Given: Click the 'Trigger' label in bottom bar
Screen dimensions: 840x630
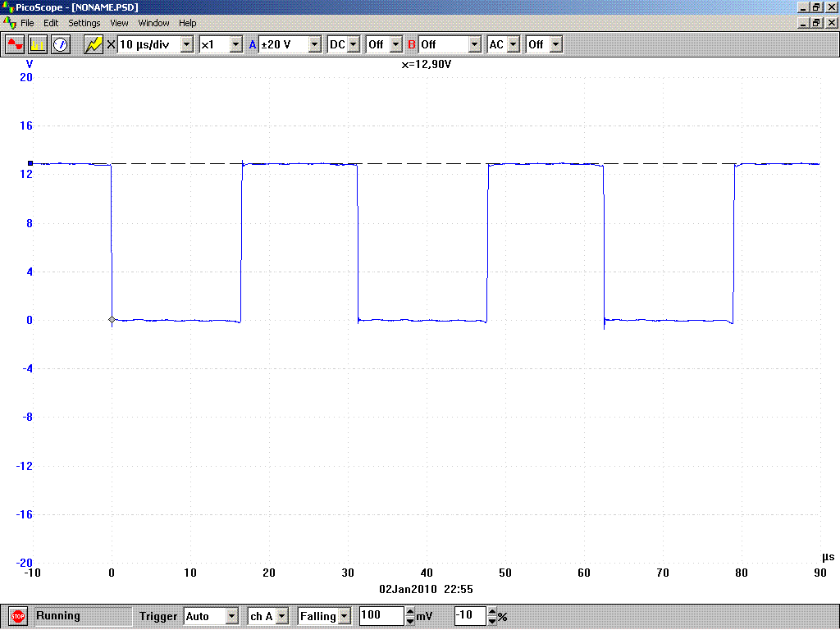Looking at the screenshot, I should point(158,616).
